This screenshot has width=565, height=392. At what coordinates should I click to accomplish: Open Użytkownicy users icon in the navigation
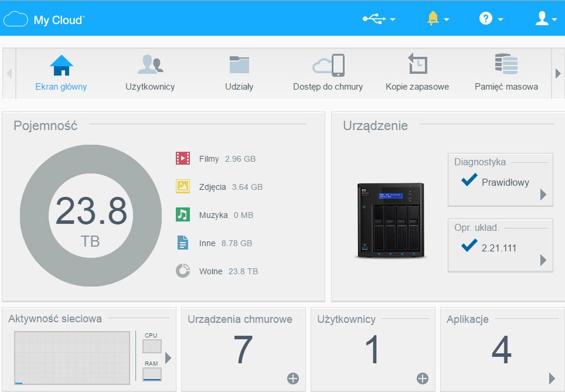150,64
